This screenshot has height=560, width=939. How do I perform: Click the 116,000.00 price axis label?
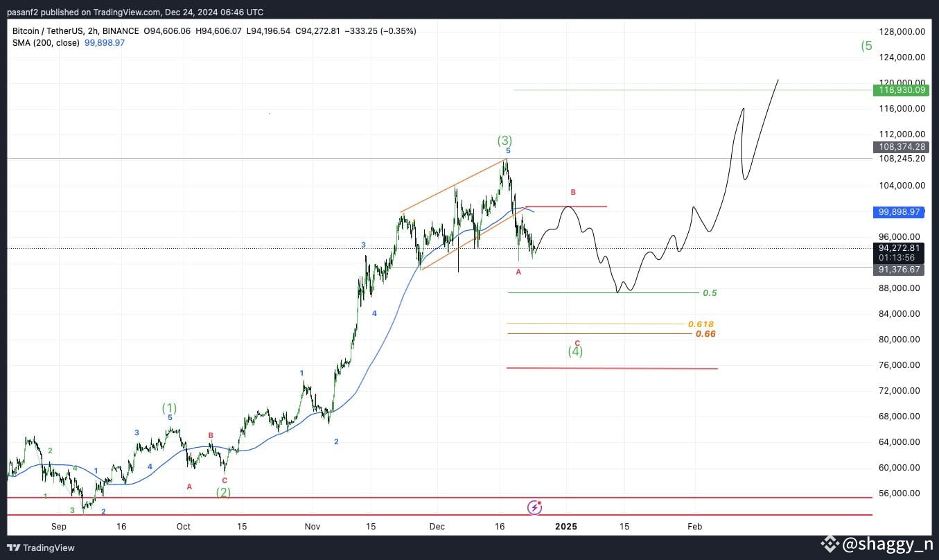point(902,109)
